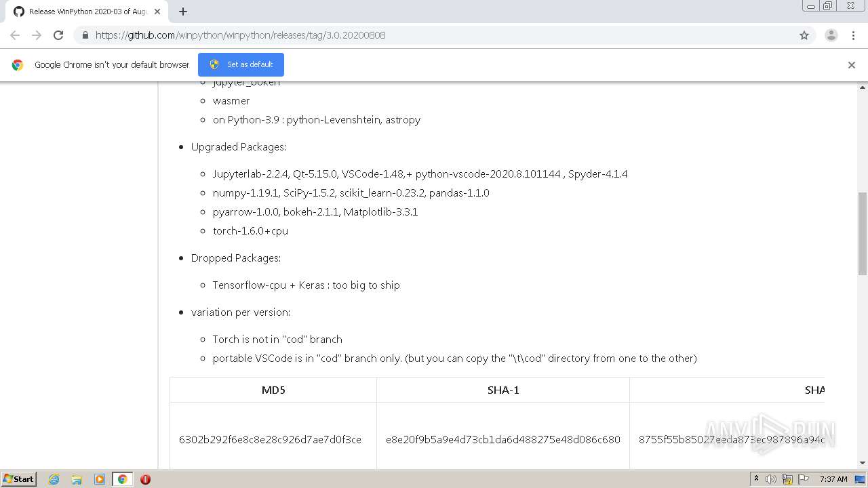Open the Chrome profile avatar
The width and height of the screenshot is (868, 488).
(x=831, y=35)
